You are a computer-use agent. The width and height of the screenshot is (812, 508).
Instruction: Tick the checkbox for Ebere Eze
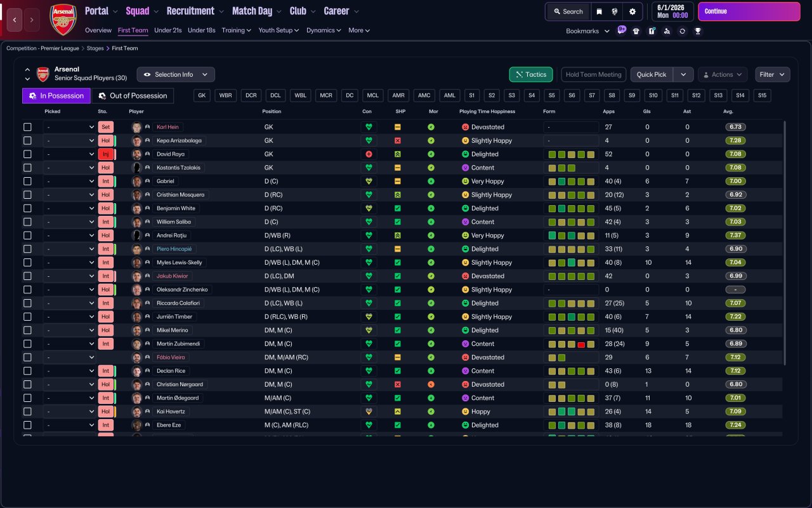pos(27,425)
